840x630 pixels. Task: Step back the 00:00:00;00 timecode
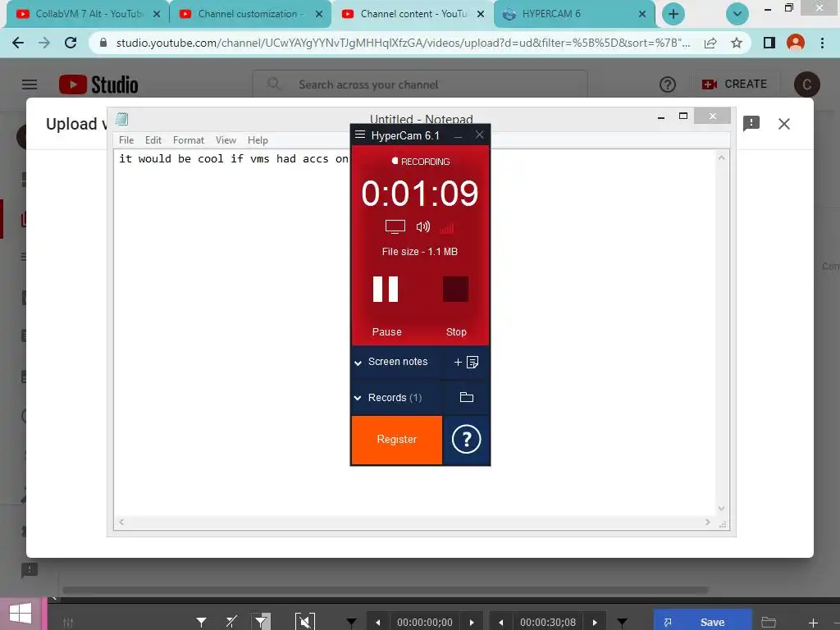tap(378, 622)
